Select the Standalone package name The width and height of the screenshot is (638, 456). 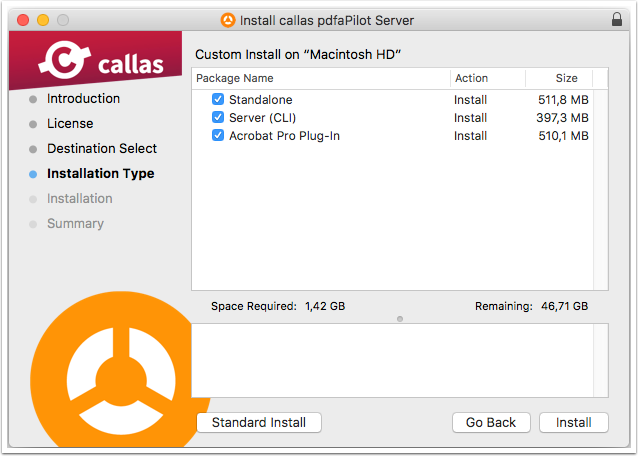260,100
